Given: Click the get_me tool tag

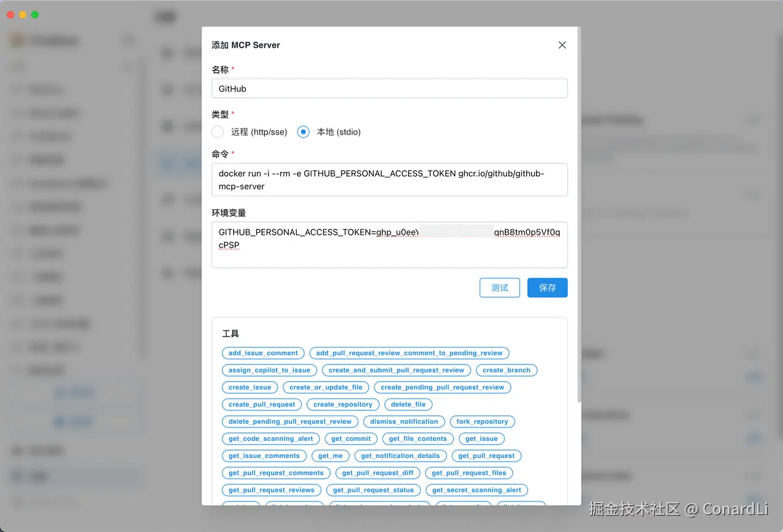Looking at the screenshot, I should click(x=330, y=456).
